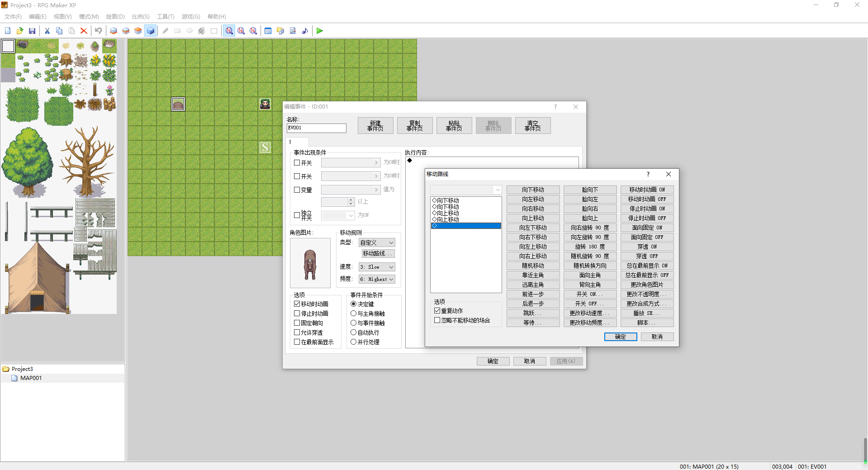
Task: Open the 频度 6: Highest dropdown
Action: 377,280
